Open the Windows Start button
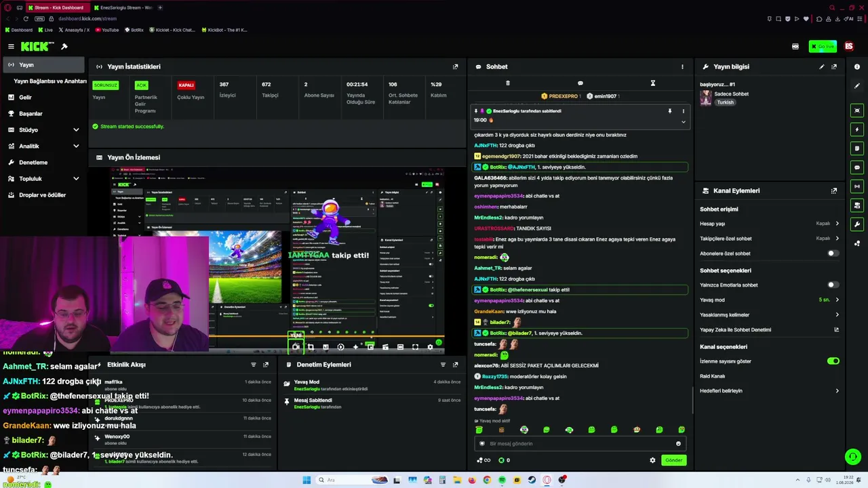The image size is (868, 488). 307,480
